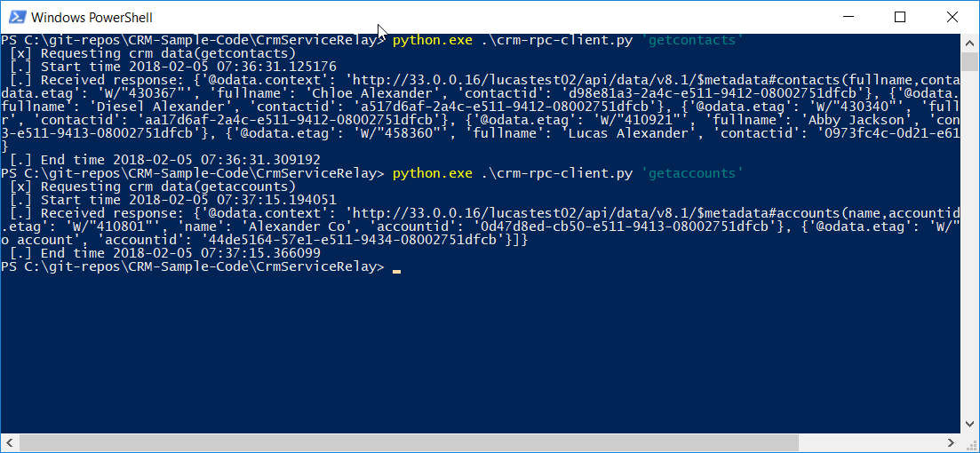Close the Windows PowerShell window
Image resolution: width=980 pixels, height=453 pixels.
(952, 17)
